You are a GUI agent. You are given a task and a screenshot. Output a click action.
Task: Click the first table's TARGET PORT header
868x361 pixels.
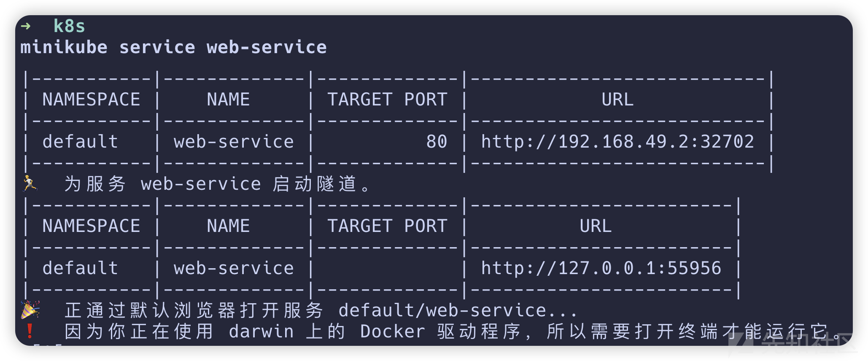point(387,100)
